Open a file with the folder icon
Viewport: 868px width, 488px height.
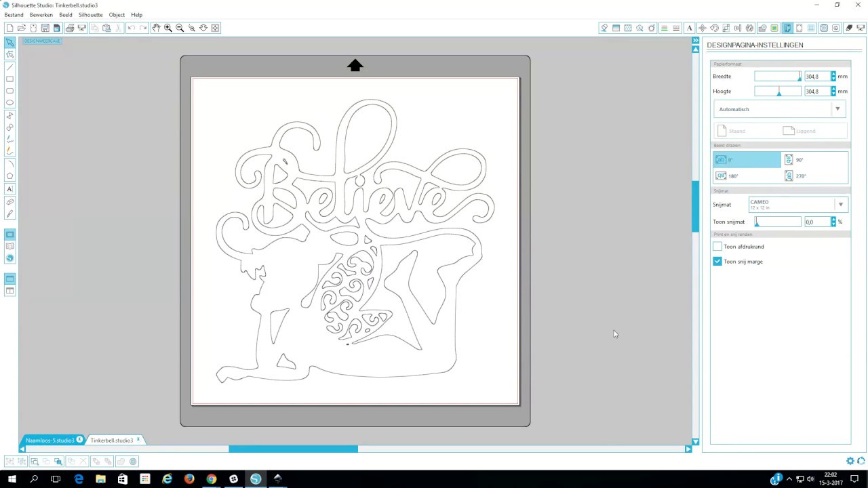[22, 28]
